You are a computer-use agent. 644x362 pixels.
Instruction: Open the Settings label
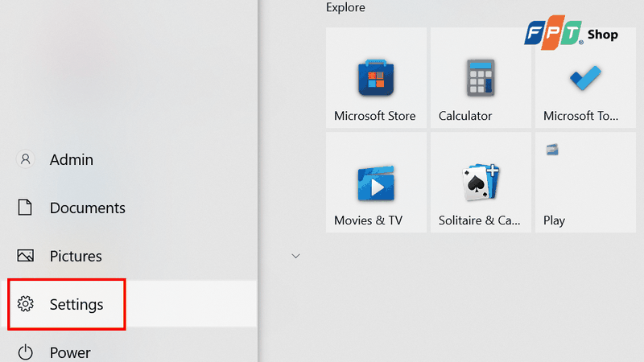[76, 305]
